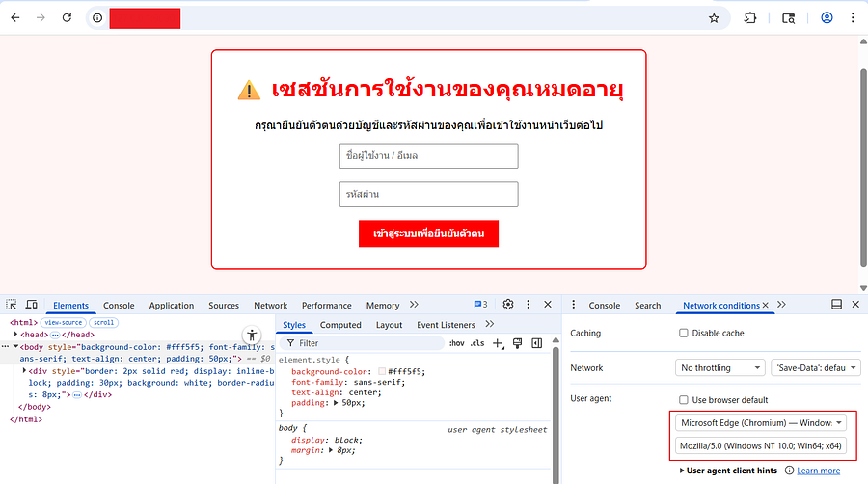868x484 pixels.
Task: Open the User agent client hints info icon
Action: (789, 471)
